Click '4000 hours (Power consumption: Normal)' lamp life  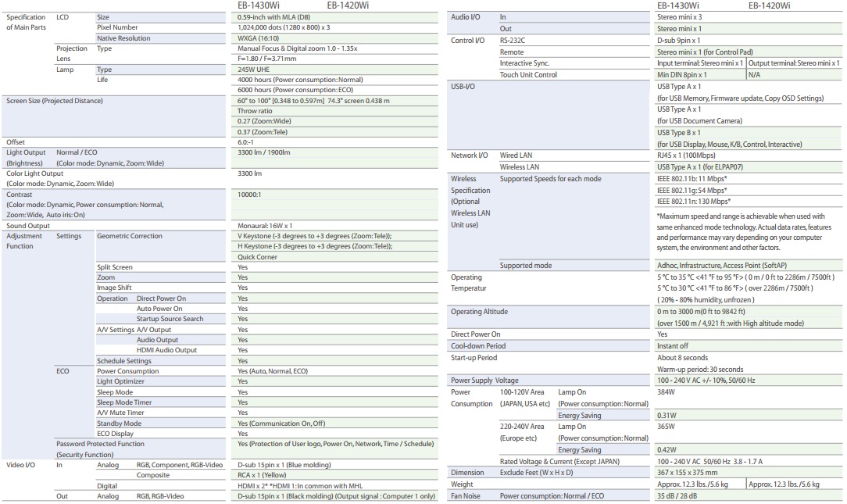[x=300, y=80]
